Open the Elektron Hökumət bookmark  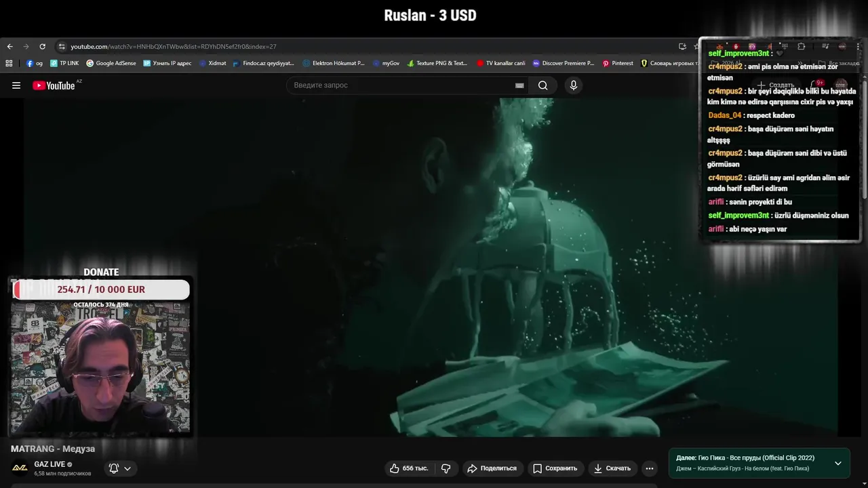click(334, 63)
